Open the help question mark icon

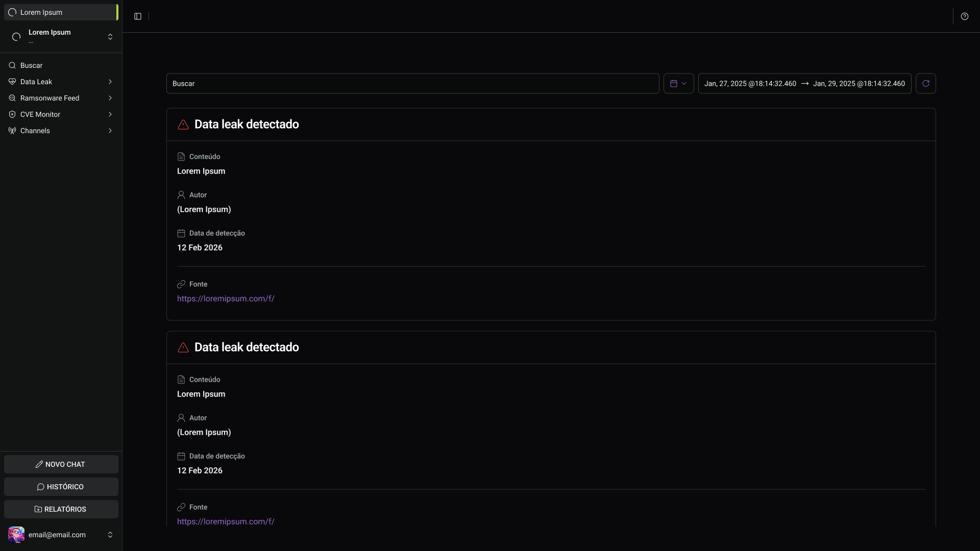[x=965, y=16]
